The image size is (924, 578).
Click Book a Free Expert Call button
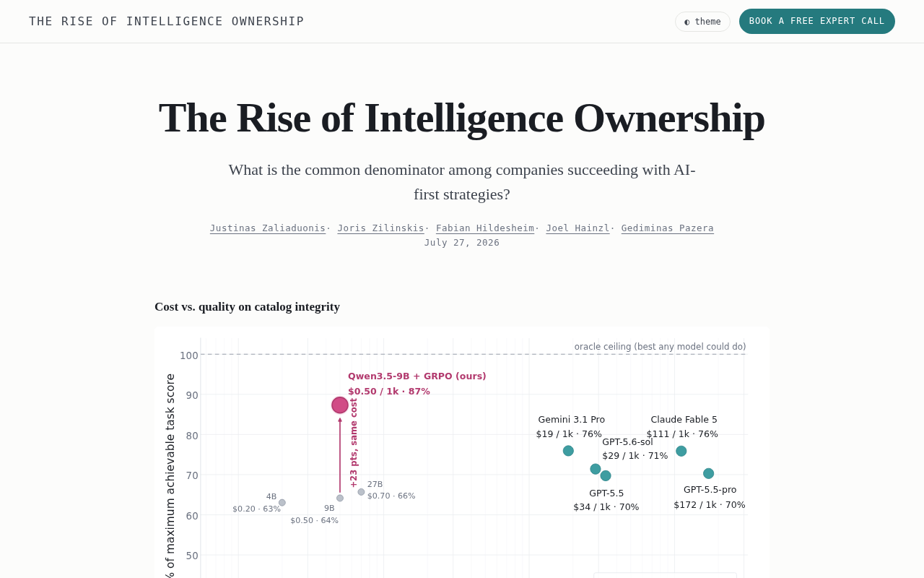coord(816,21)
